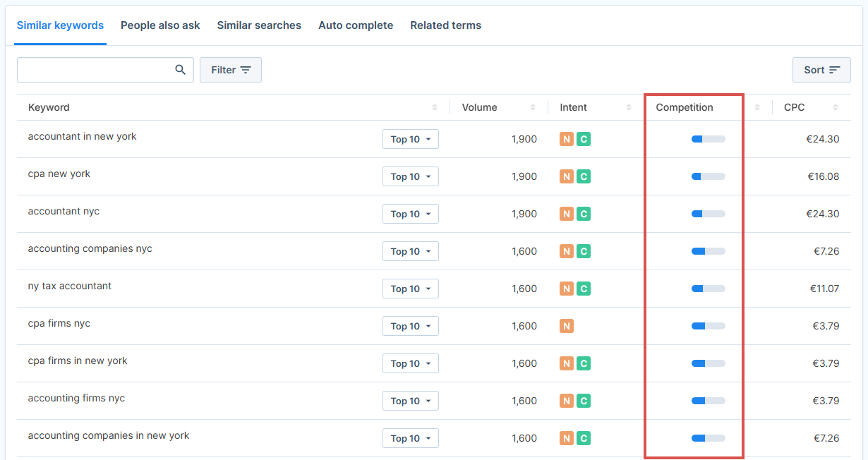Click competition bar for accountant nyc
The height and width of the screenshot is (460, 868).
[708, 214]
